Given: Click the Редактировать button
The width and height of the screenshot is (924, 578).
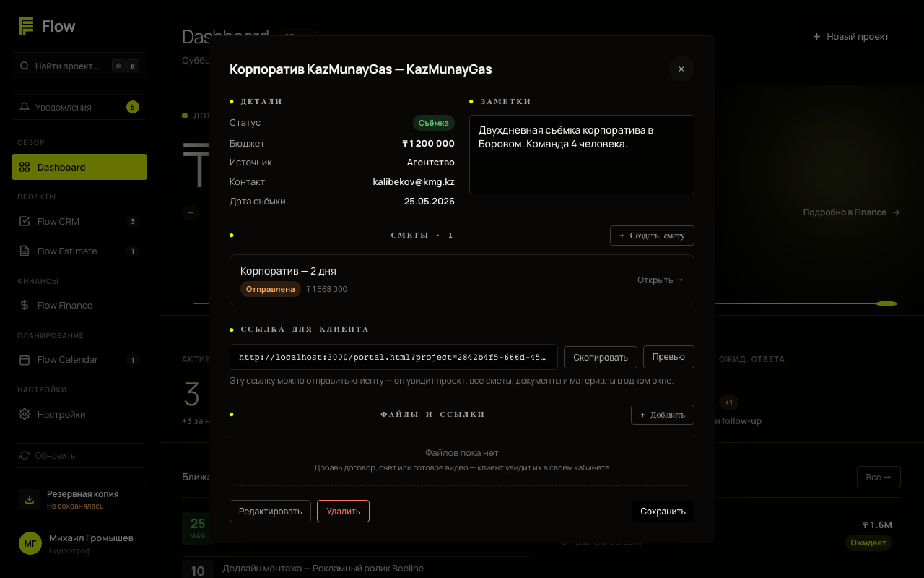Looking at the screenshot, I should pos(270,511).
